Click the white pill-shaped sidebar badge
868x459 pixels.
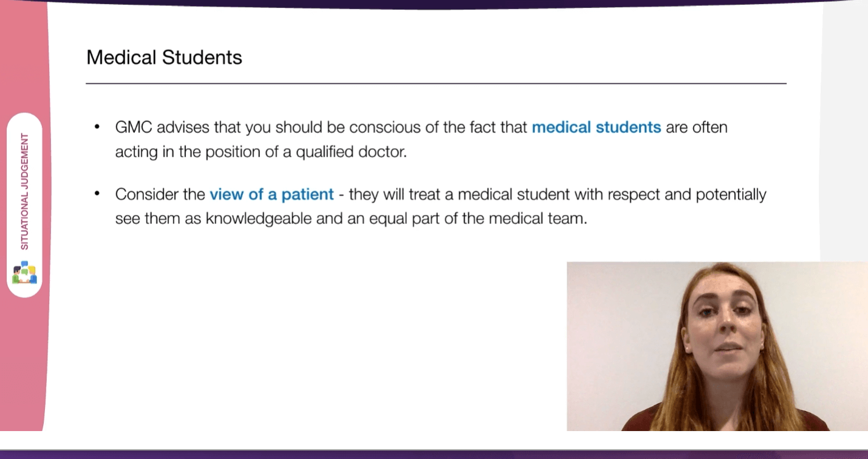tap(24, 205)
